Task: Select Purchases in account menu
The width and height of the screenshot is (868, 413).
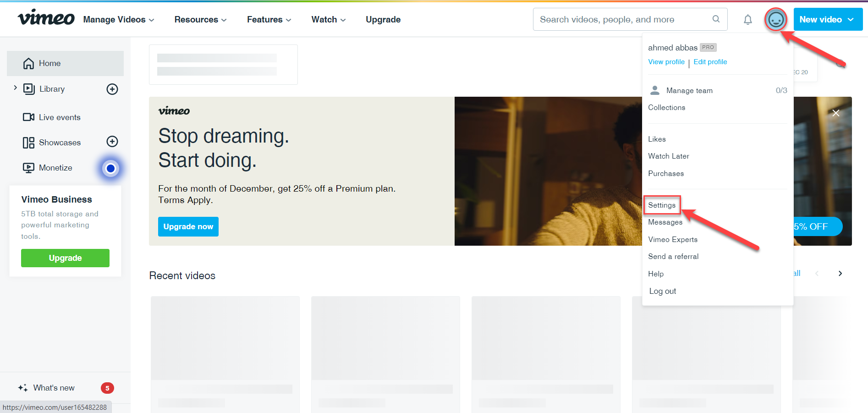Action: pyautogui.click(x=666, y=173)
